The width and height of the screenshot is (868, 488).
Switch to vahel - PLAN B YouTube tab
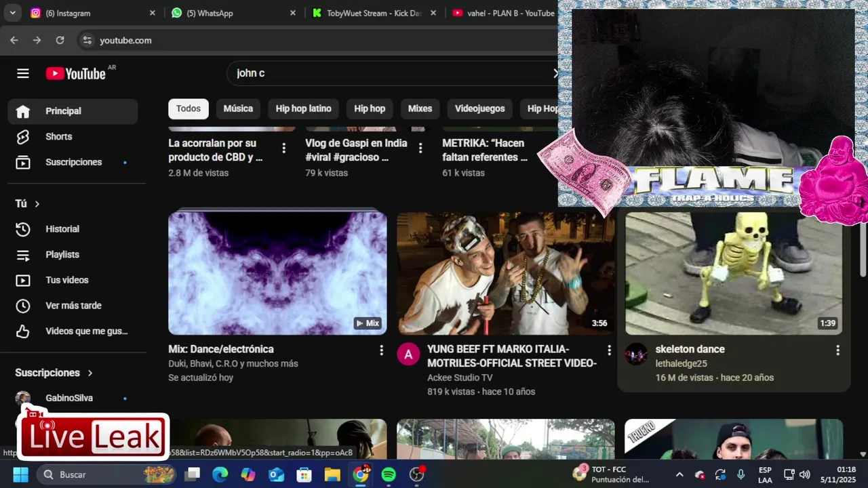(504, 13)
